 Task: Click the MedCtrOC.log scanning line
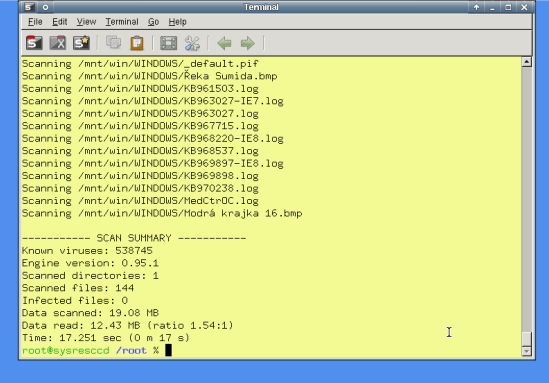140,201
